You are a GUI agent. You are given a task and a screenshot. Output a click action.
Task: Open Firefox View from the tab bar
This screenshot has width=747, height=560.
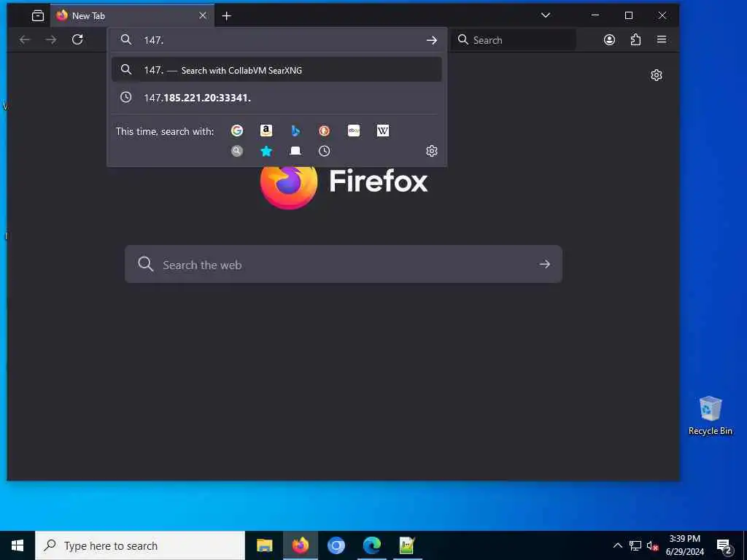(x=38, y=16)
